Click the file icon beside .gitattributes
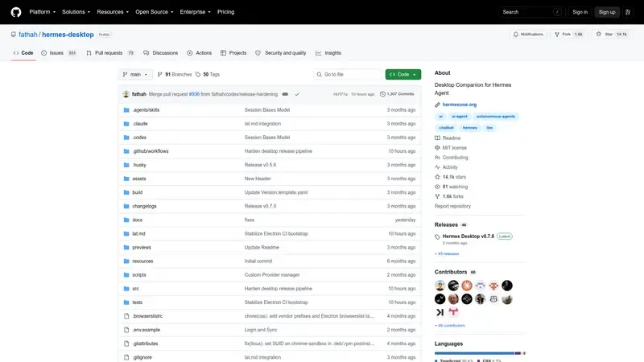This screenshot has width=644, height=362. coord(126,343)
